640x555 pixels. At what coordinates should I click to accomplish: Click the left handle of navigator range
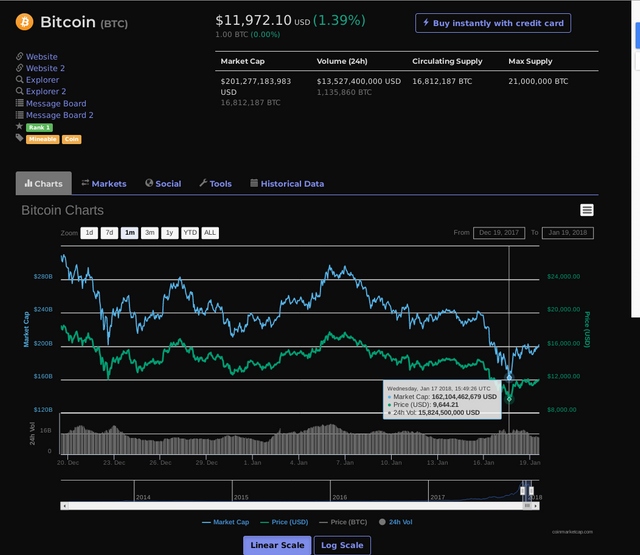click(x=523, y=491)
